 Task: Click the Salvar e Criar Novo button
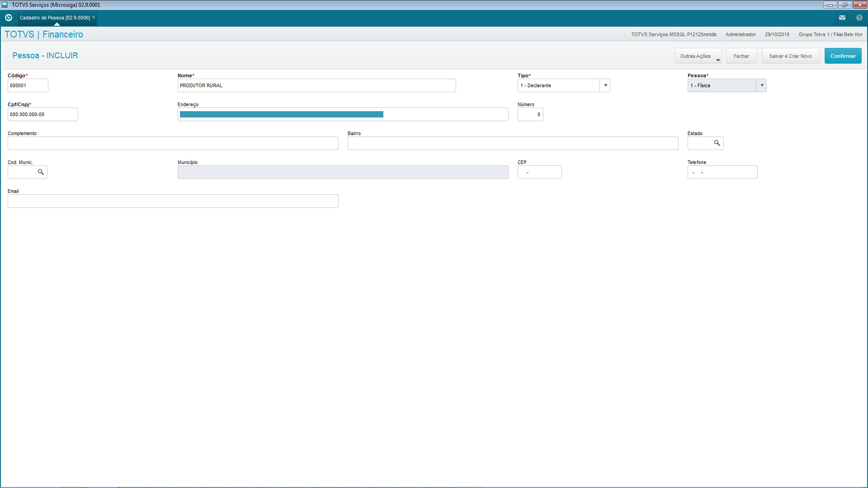click(x=790, y=56)
